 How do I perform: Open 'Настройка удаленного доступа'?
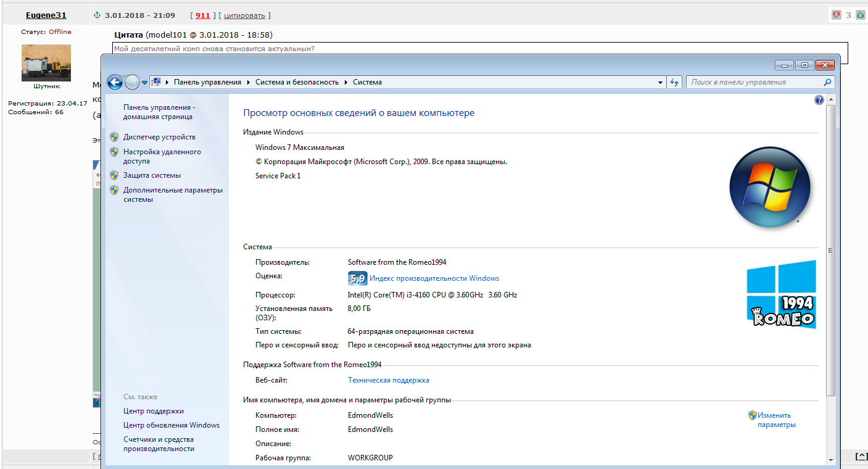click(x=162, y=156)
